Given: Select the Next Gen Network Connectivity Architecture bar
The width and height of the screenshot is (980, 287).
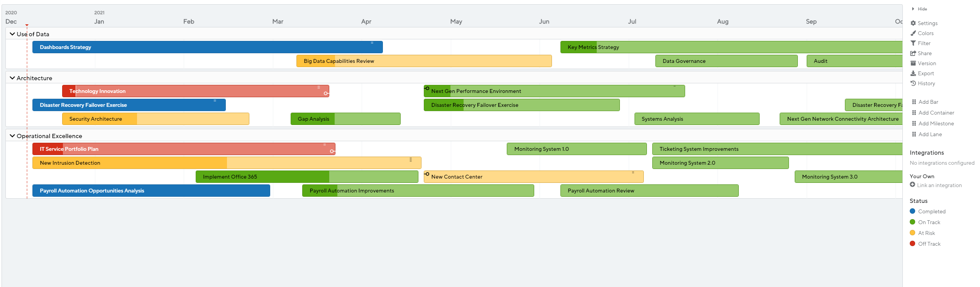Looking at the screenshot, I should pos(841,119).
